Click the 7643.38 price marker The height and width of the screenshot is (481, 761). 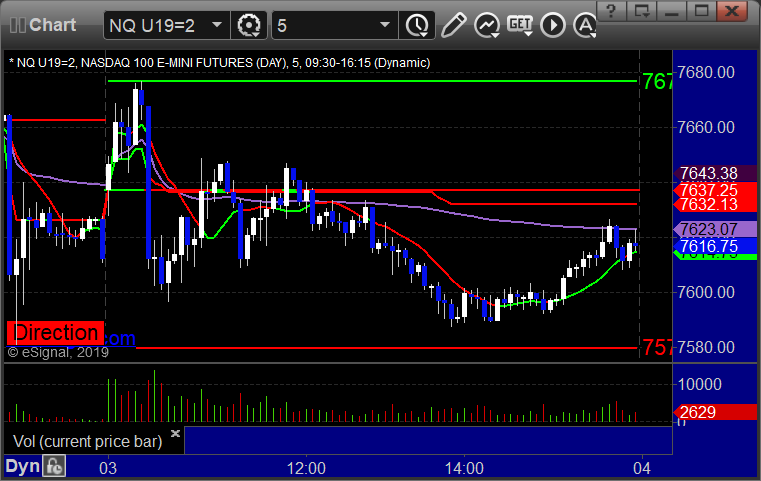[715, 173]
